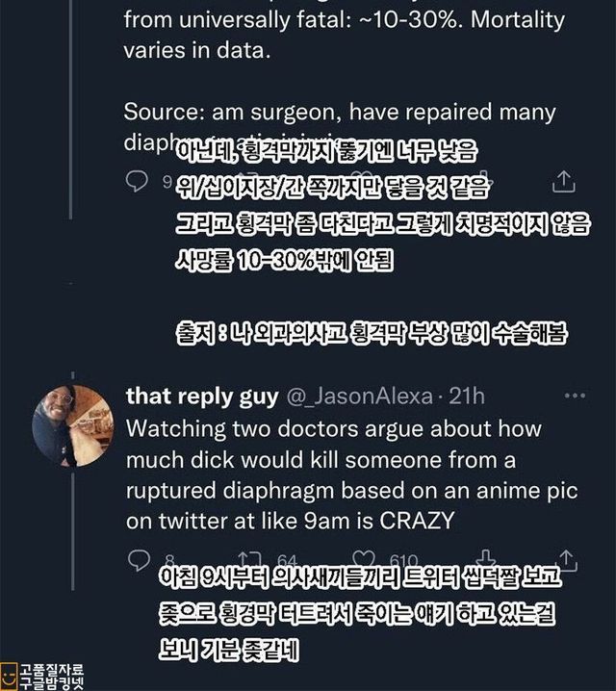The width and height of the screenshot is (616, 691).
Task: Like that reply guy's tweet
Action: pyautogui.click(x=364, y=559)
